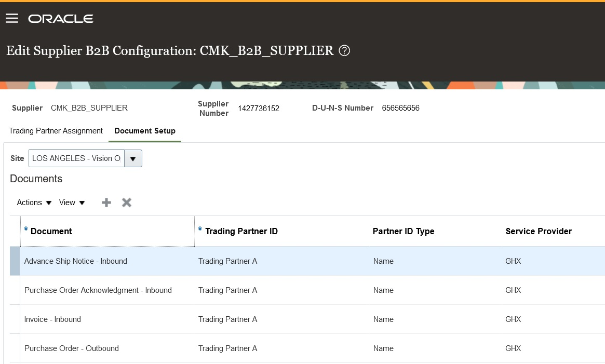Open the View menu

pyautogui.click(x=72, y=203)
